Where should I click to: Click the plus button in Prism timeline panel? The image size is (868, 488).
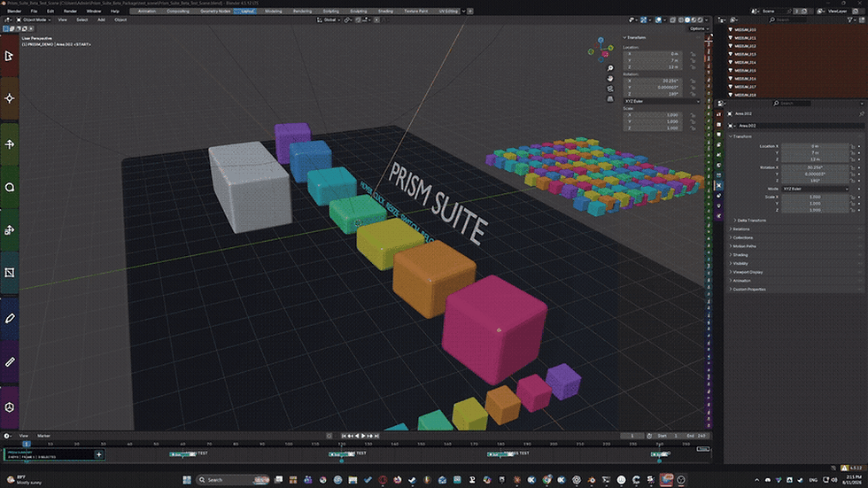pyautogui.click(x=98, y=455)
